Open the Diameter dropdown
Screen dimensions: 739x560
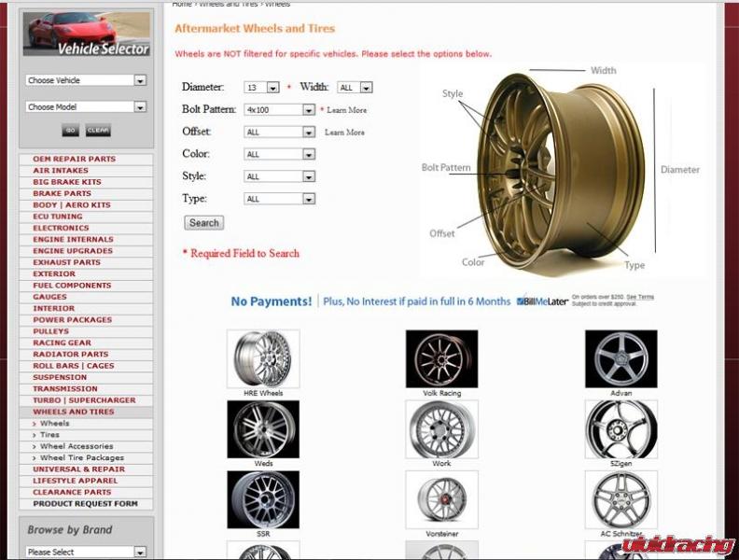click(x=261, y=87)
